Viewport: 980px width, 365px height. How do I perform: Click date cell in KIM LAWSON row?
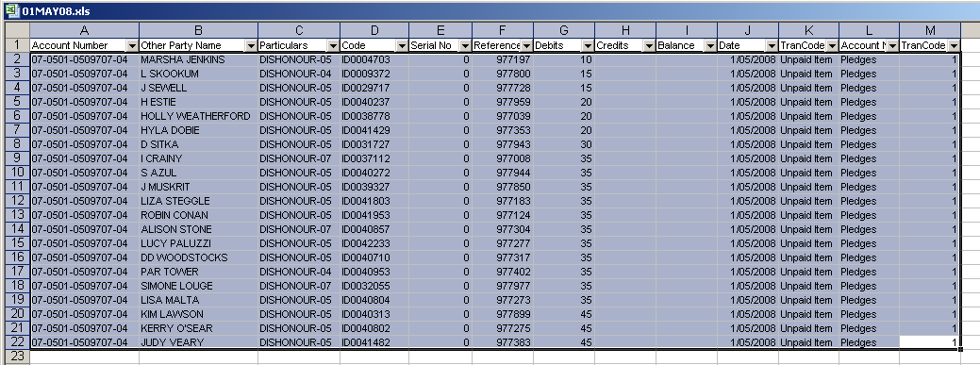pos(748,314)
